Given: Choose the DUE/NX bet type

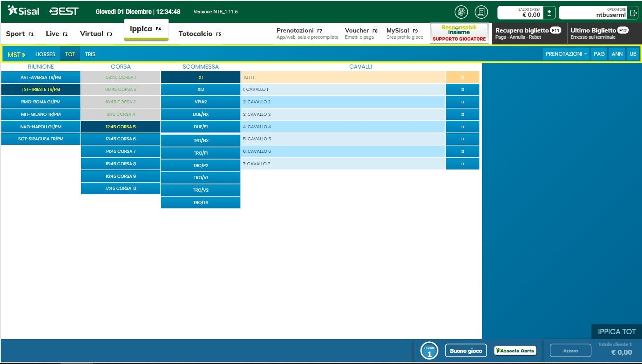Looking at the screenshot, I should pos(200,115).
